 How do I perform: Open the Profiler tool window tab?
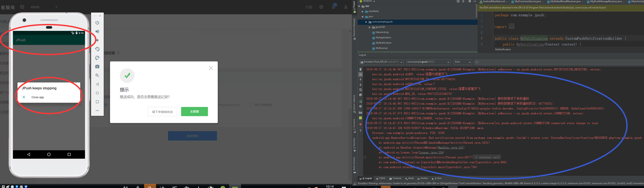[423, 178]
